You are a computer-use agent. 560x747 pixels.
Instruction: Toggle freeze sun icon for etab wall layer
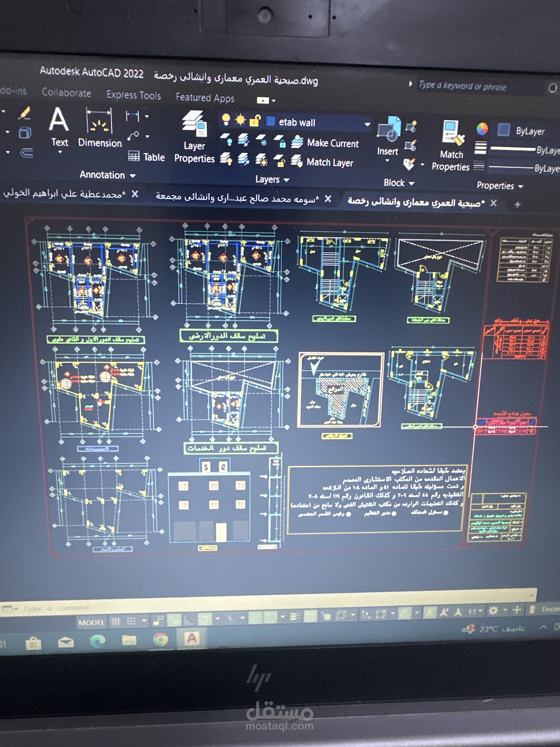click(x=241, y=120)
